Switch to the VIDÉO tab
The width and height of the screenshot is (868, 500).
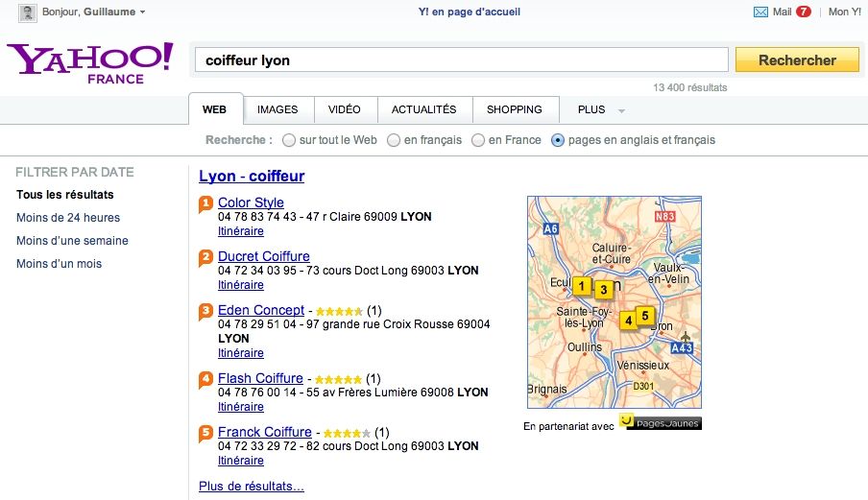click(x=345, y=109)
